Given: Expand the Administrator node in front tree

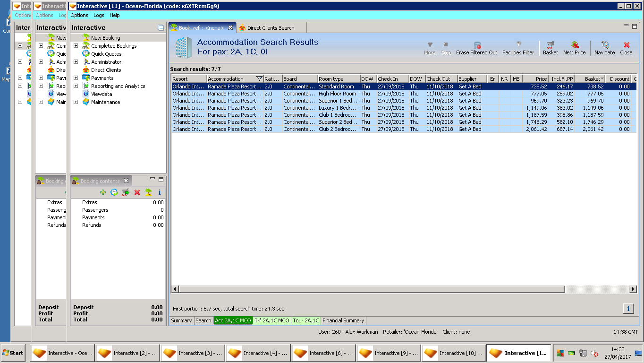Looking at the screenshot, I should [76, 62].
